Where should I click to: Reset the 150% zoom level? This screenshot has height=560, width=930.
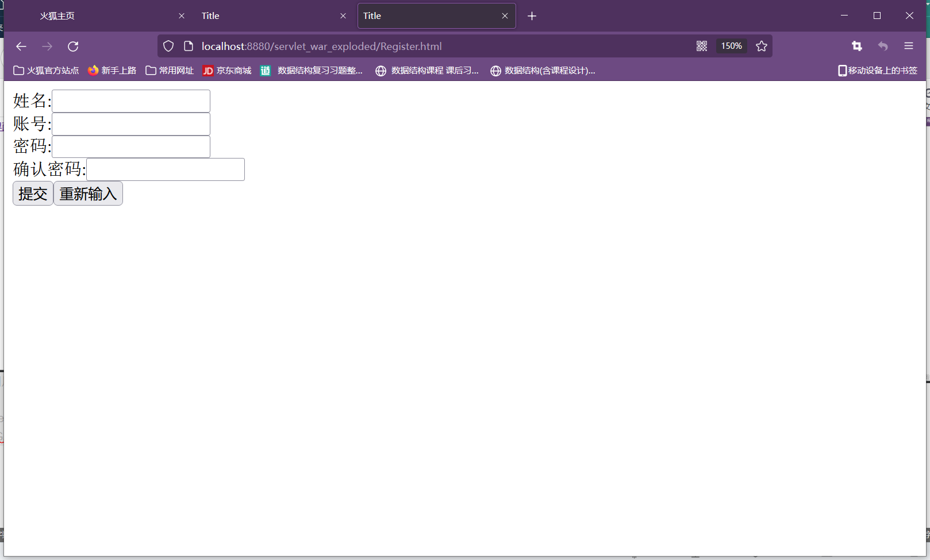tap(731, 46)
